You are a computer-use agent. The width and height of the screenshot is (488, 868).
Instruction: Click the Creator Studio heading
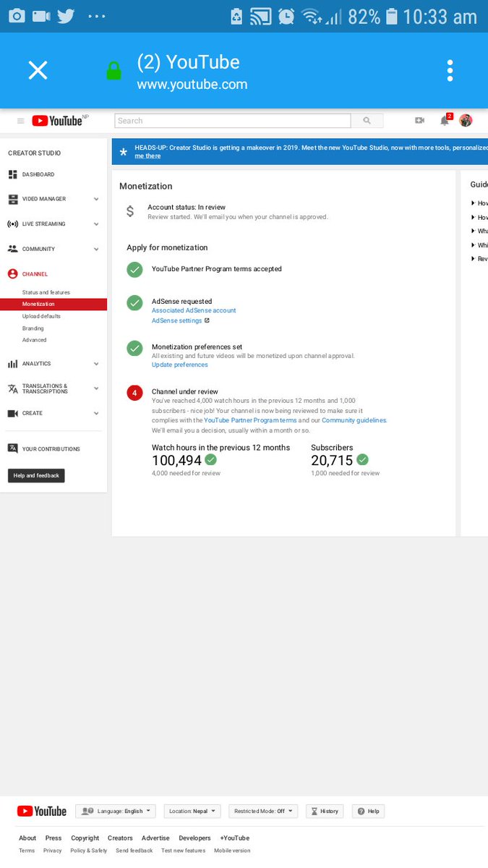coord(34,153)
